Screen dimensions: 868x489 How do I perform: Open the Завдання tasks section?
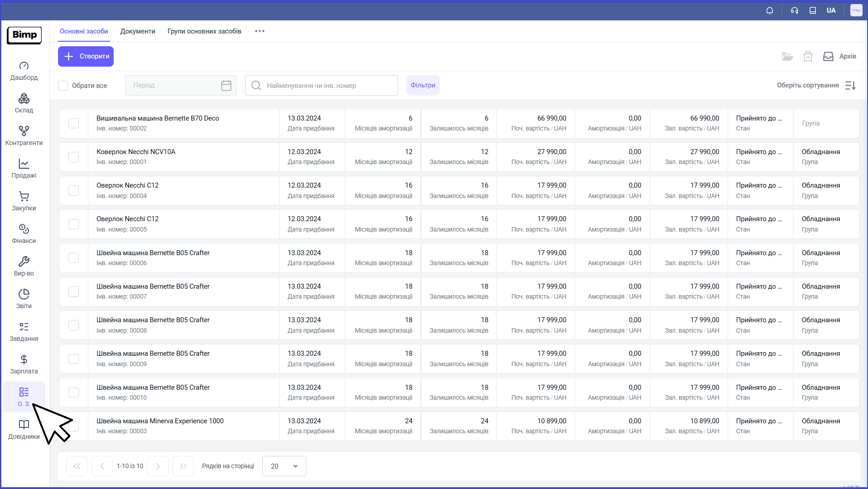[24, 332]
